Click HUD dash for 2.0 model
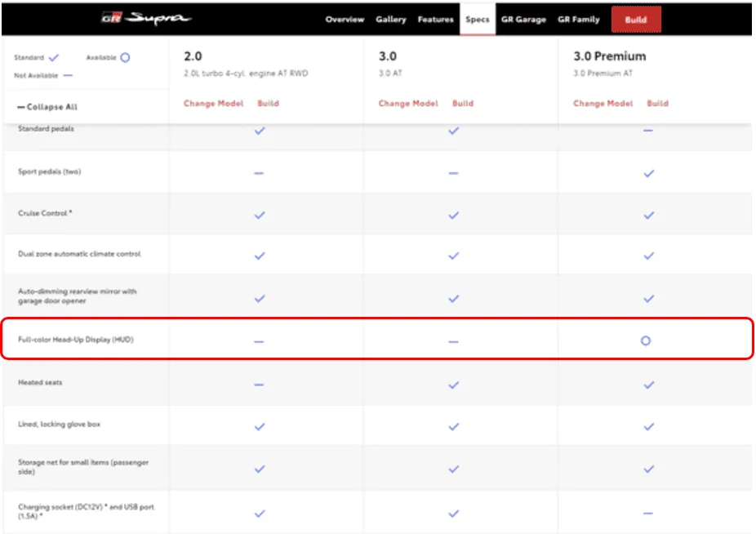Screen dimensions: 756x534 [259, 341]
